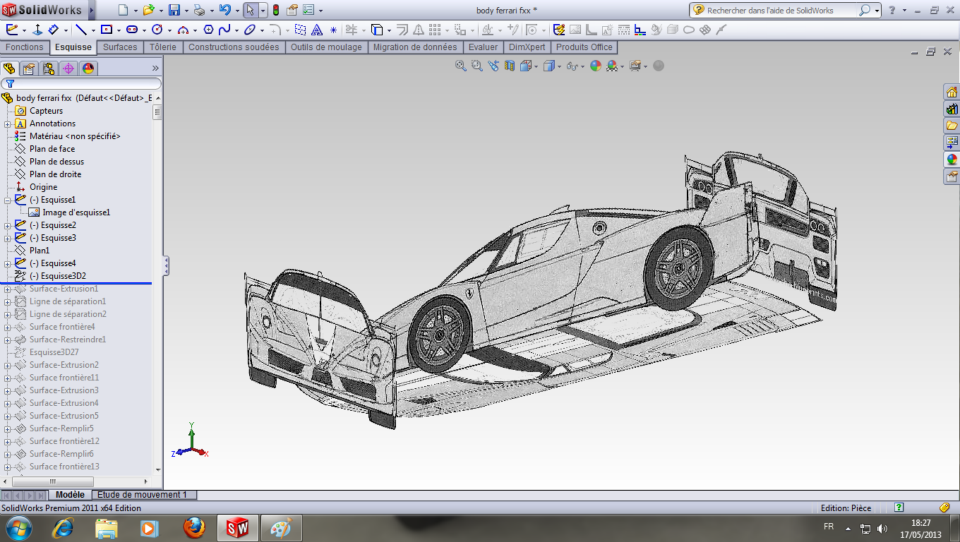Select Matériau <non spécifié> item
Image resolution: width=960 pixels, height=542 pixels.
[75, 136]
